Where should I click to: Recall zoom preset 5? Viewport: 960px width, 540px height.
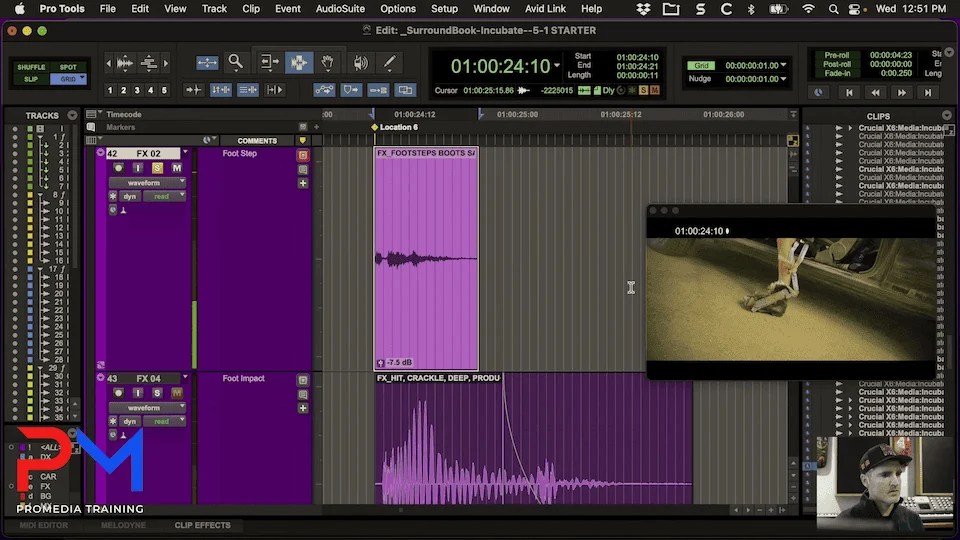(164, 90)
